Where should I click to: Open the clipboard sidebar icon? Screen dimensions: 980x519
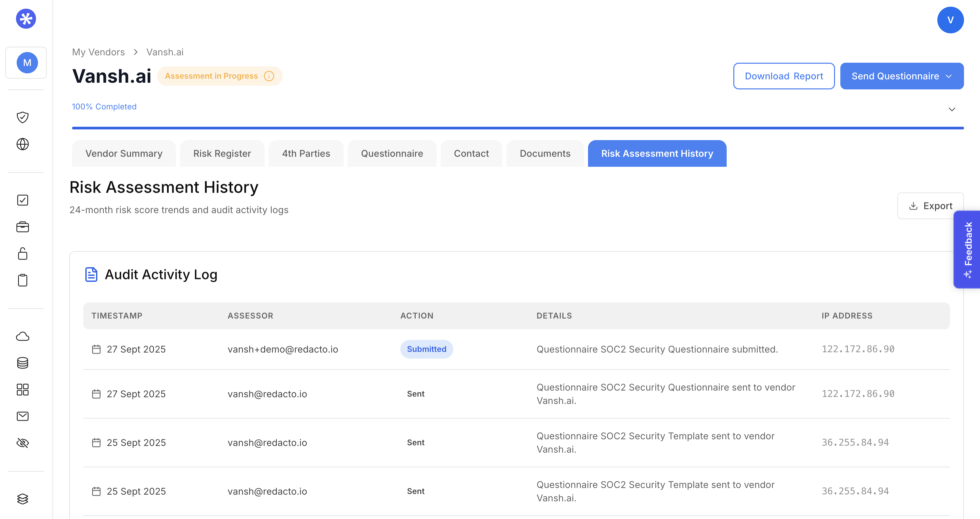tap(23, 280)
